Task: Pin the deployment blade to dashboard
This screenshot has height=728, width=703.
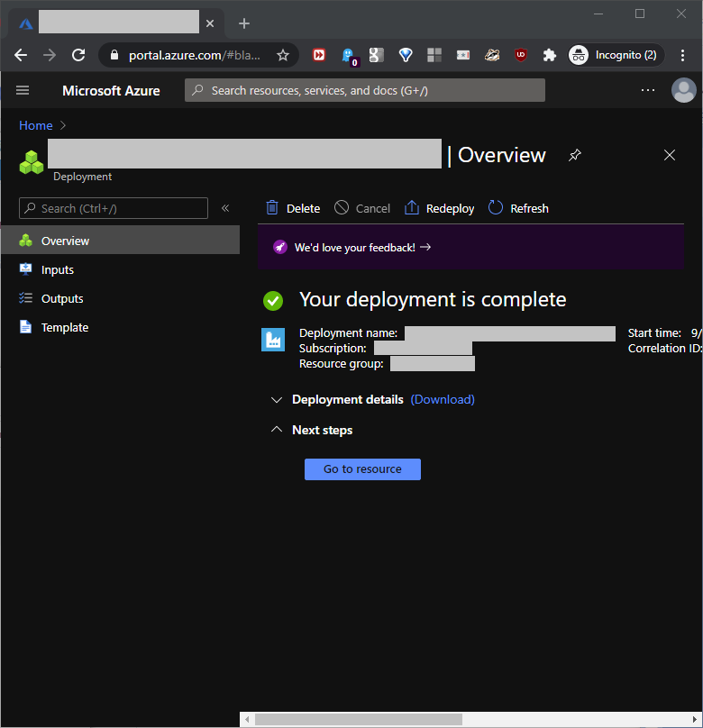Action: point(575,155)
